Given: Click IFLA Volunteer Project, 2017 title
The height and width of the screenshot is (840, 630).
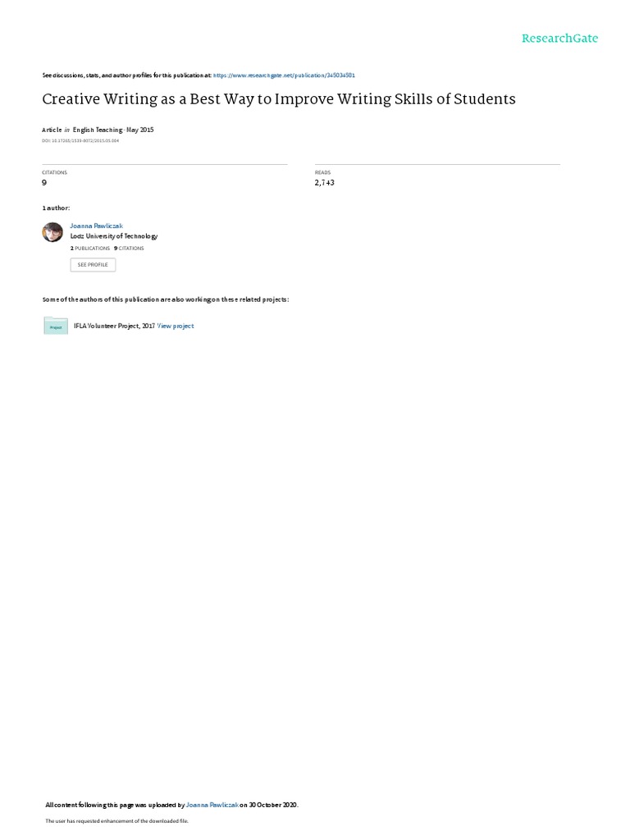Looking at the screenshot, I should coord(115,326).
